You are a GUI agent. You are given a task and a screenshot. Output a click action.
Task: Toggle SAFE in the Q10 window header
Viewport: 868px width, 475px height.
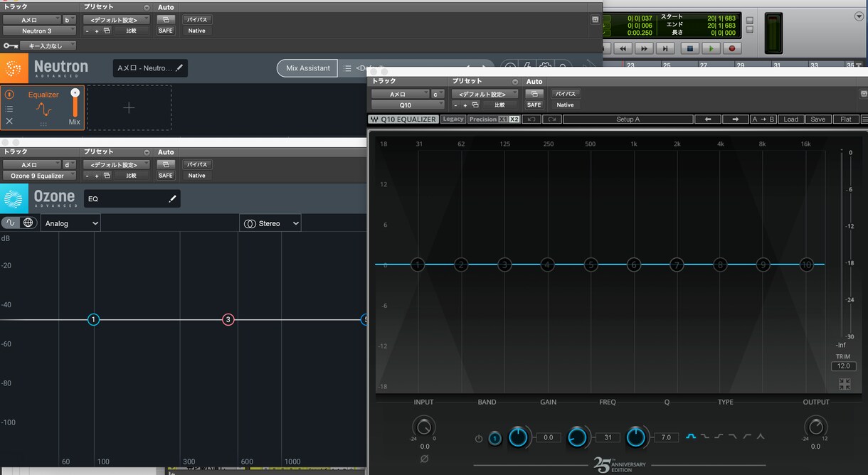[534, 105]
